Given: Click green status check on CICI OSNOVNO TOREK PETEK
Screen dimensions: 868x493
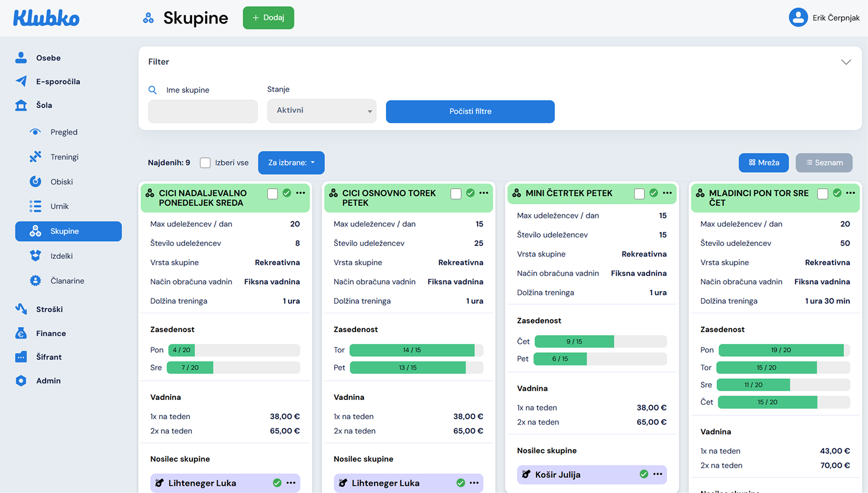Looking at the screenshot, I should point(470,193).
